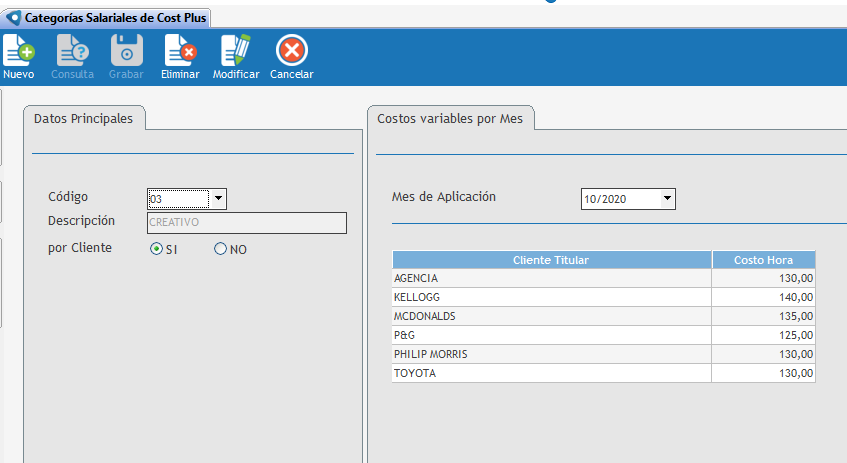Select the Costos variables por Mes tab
Viewport: 847px width, 463px height.
click(450, 118)
